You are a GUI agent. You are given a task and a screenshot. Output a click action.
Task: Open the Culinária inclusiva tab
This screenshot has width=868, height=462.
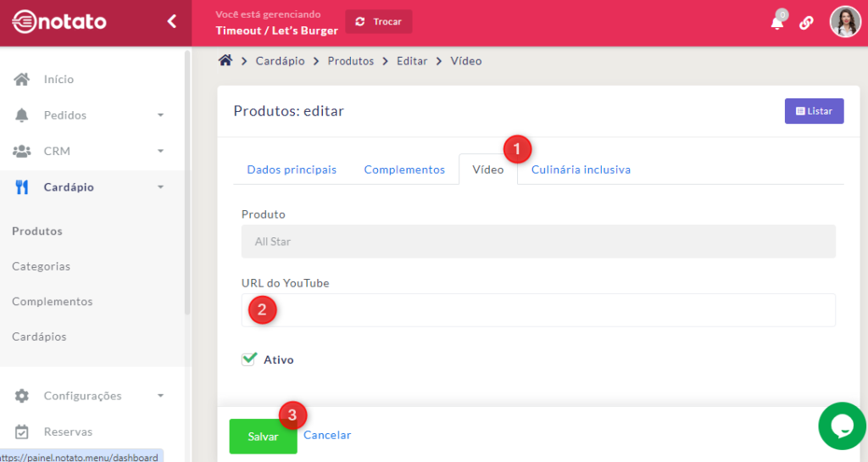tap(581, 170)
